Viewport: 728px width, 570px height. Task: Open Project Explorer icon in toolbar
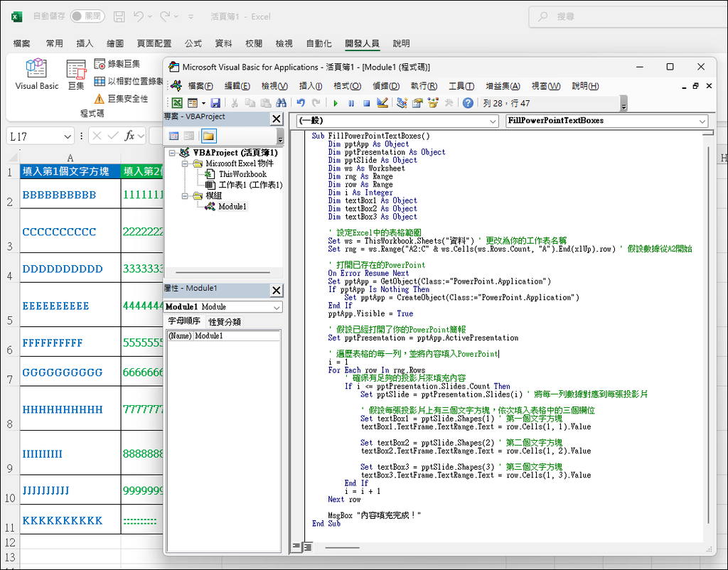coord(402,103)
